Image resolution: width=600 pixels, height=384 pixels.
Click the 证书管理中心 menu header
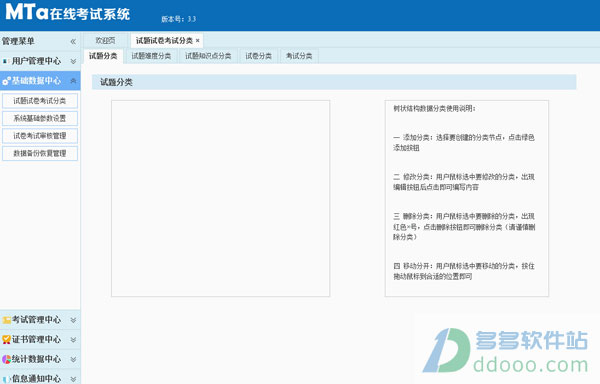coord(40,340)
